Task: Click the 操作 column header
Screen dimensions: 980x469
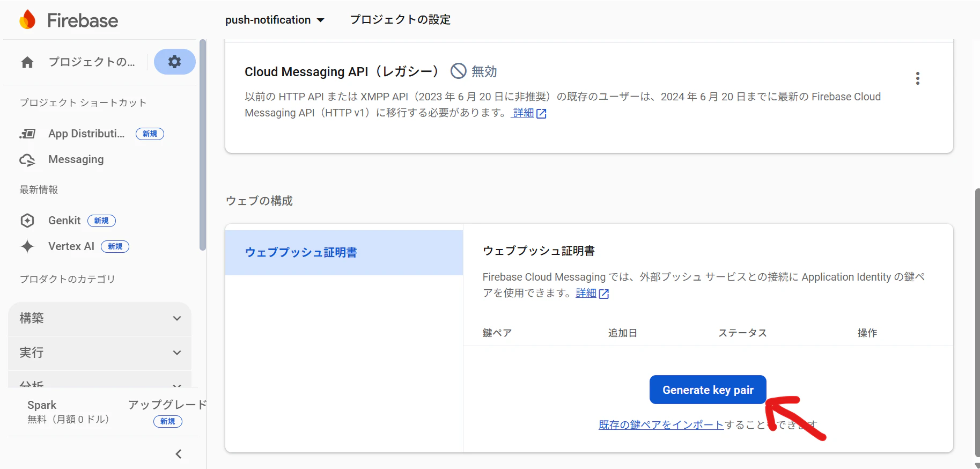Action: (x=867, y=333)
